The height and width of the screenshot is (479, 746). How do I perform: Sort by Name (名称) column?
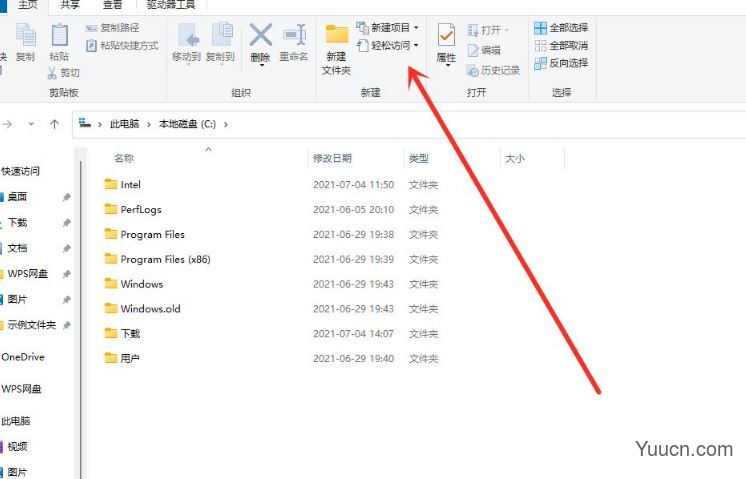124,158
